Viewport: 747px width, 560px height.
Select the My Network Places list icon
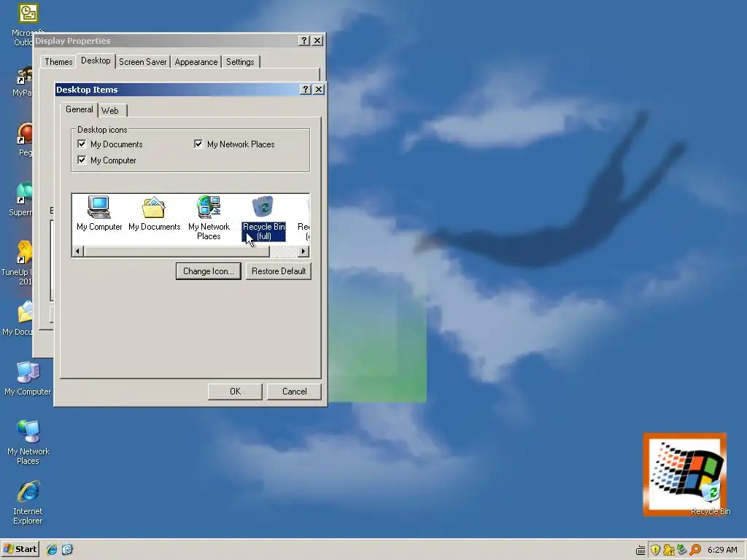209,218
